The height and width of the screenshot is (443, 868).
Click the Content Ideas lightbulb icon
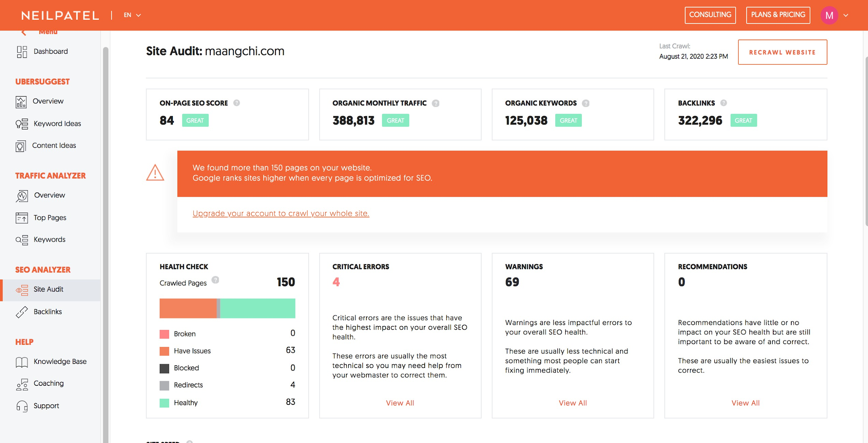21,146
